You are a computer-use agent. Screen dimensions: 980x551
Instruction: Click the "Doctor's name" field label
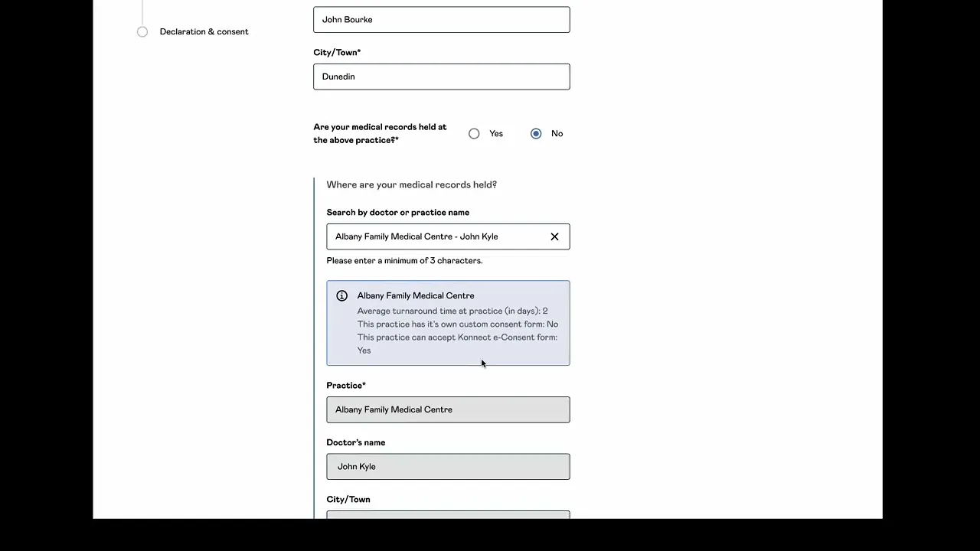(x=355, y=442)
